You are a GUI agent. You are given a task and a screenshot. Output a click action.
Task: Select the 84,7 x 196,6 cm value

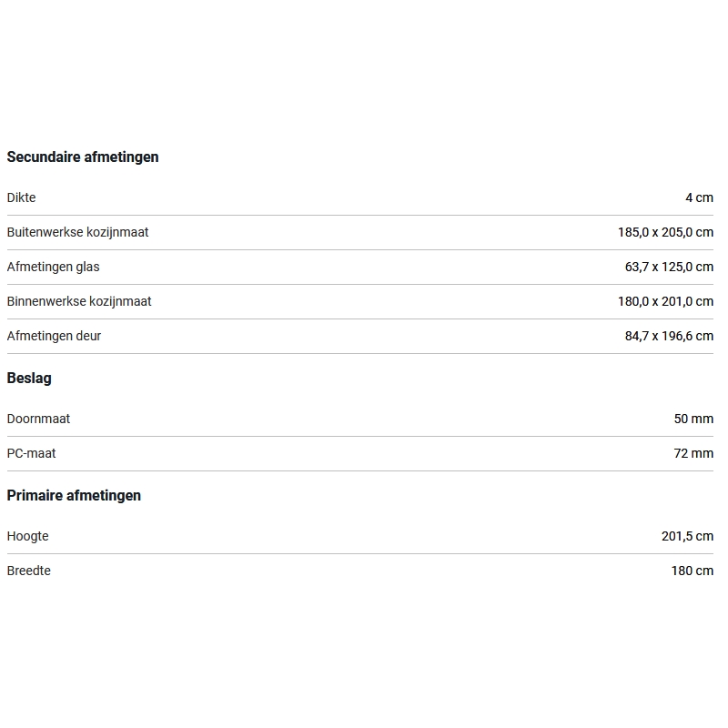[x=669, y=336]
